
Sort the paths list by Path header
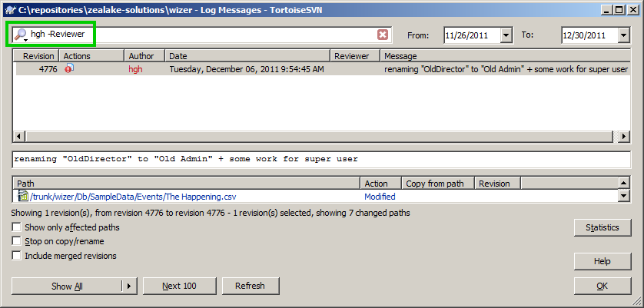point(188,184)
